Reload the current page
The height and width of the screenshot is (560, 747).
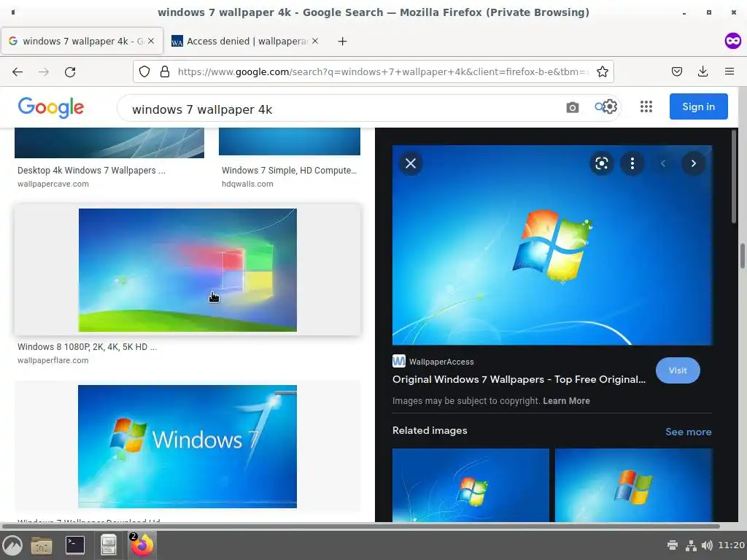70,72
